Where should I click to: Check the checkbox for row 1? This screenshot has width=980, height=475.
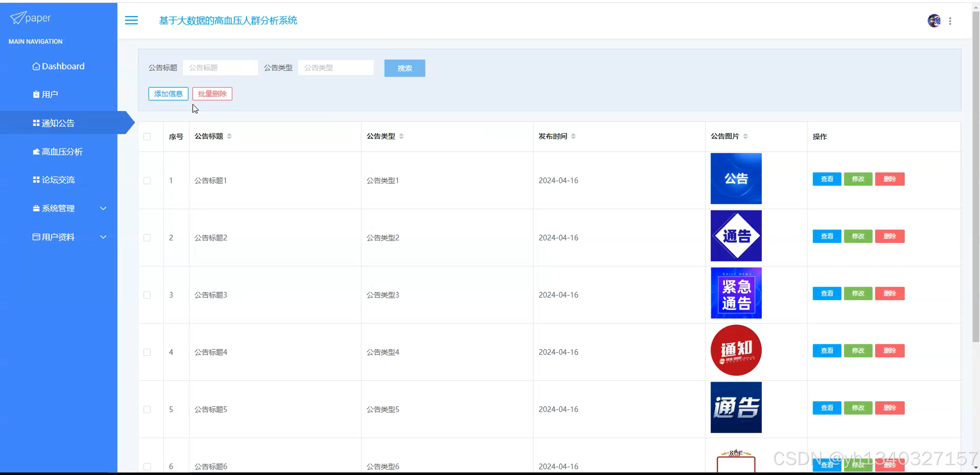(147, 180)
